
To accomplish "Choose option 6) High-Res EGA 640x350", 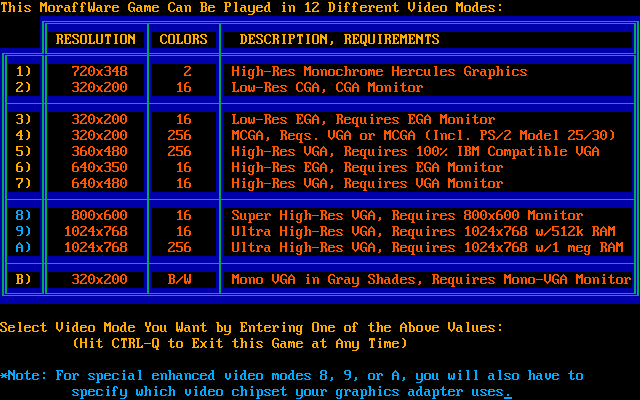I will [x=24, y=168].
